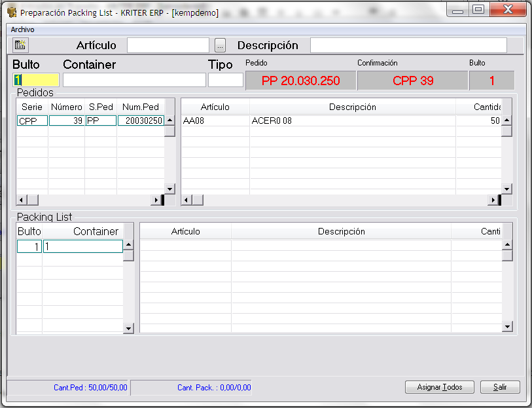Open article lookup with the ellipsis button
This screenshot has height=408, width=532.
[x=220, y=45]
